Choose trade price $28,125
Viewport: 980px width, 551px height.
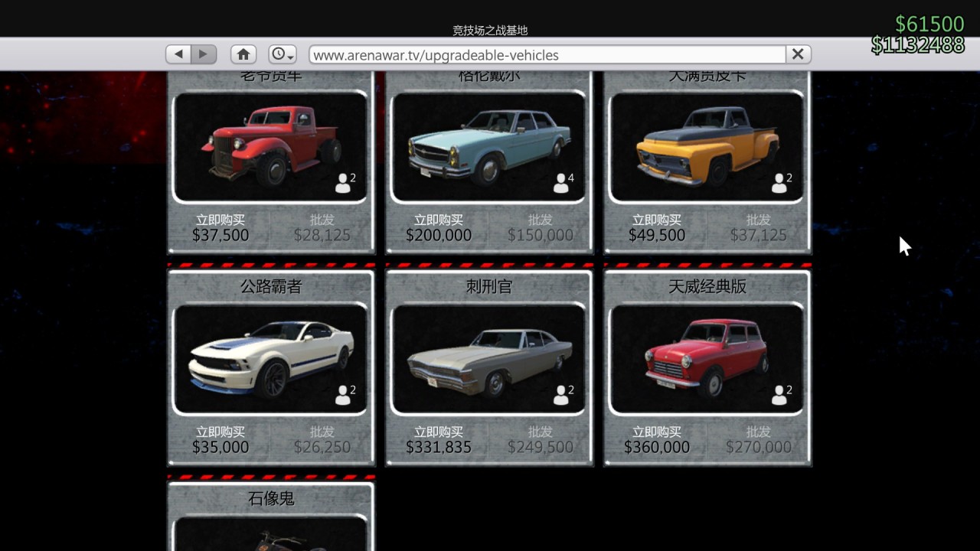322,228
